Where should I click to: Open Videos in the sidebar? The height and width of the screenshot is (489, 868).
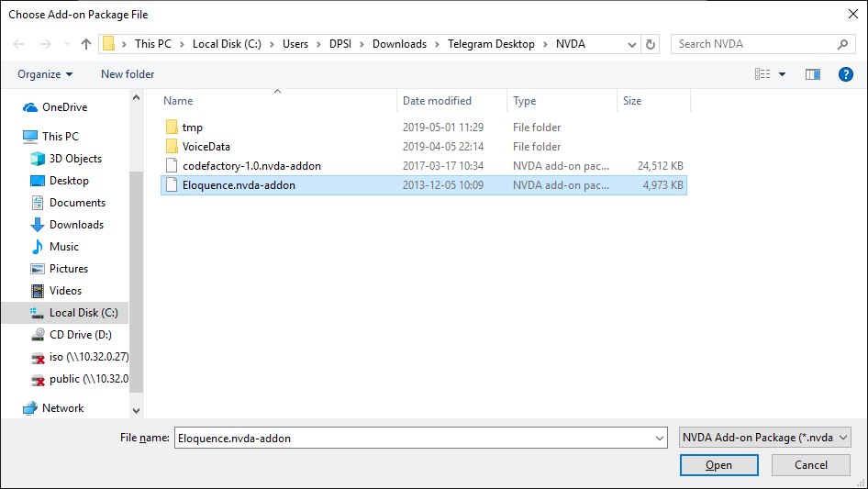point(65,291)
